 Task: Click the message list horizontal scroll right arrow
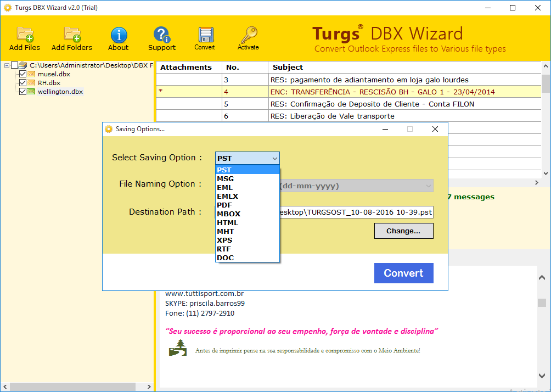point(537,182)
